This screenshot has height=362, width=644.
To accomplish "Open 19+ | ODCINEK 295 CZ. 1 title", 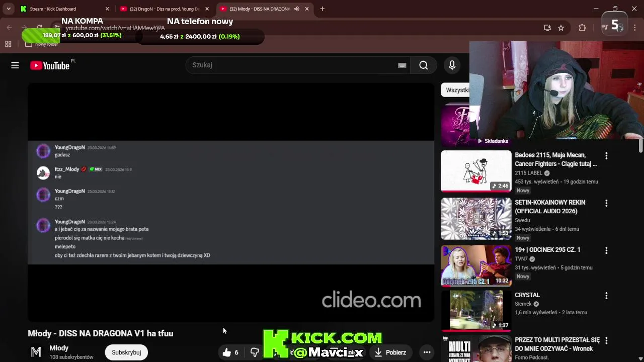I will click(x=547, y=250).
